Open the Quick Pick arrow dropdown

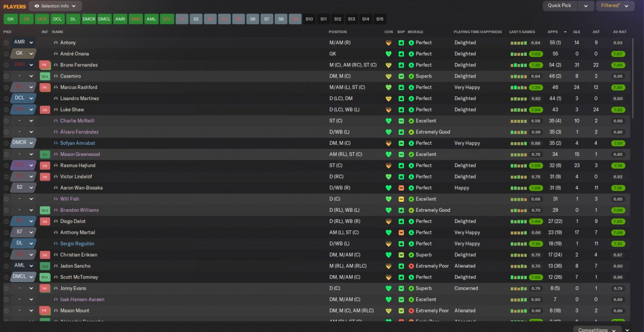[585, 6]
